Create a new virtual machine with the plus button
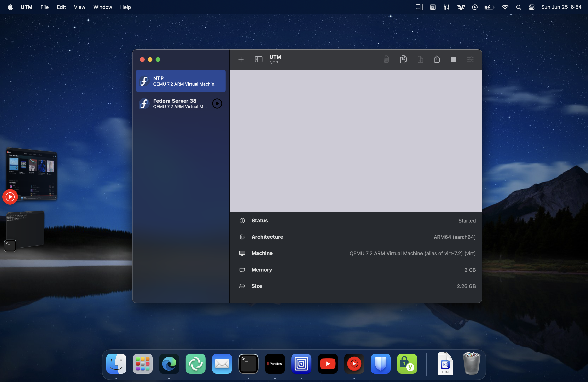 (x=241, y=59)
